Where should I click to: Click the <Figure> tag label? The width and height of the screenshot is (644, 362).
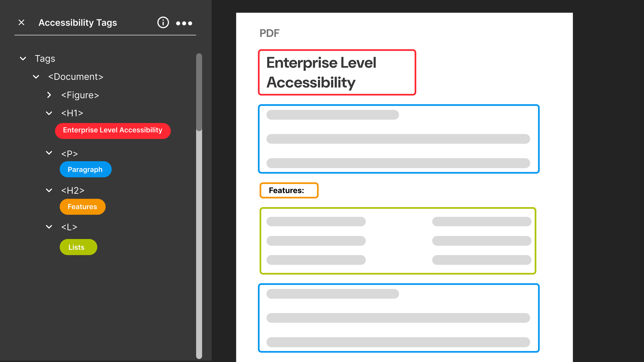coord(80,95)
